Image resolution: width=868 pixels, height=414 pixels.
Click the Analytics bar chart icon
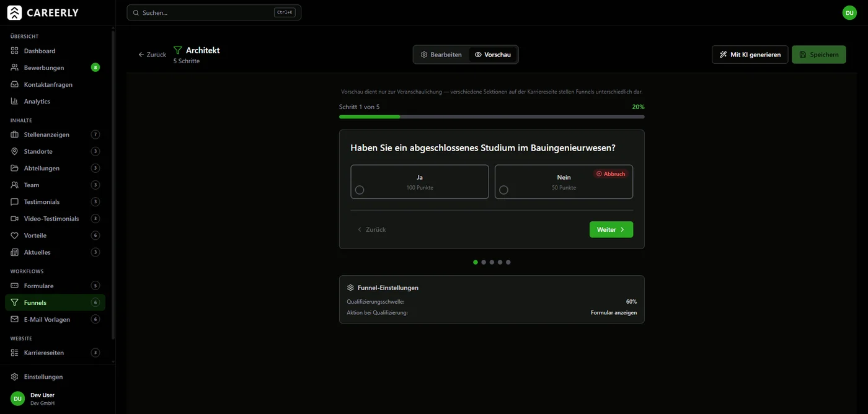14,101
